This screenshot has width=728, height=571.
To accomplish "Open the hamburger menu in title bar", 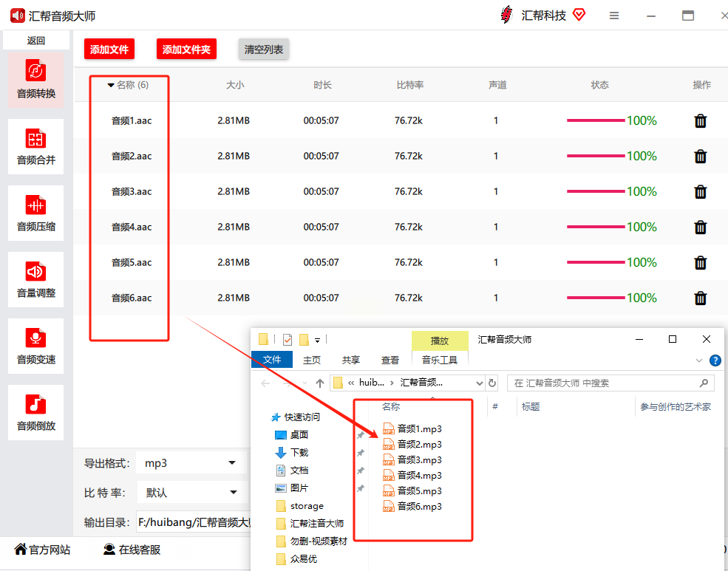I will coord(613,16).
